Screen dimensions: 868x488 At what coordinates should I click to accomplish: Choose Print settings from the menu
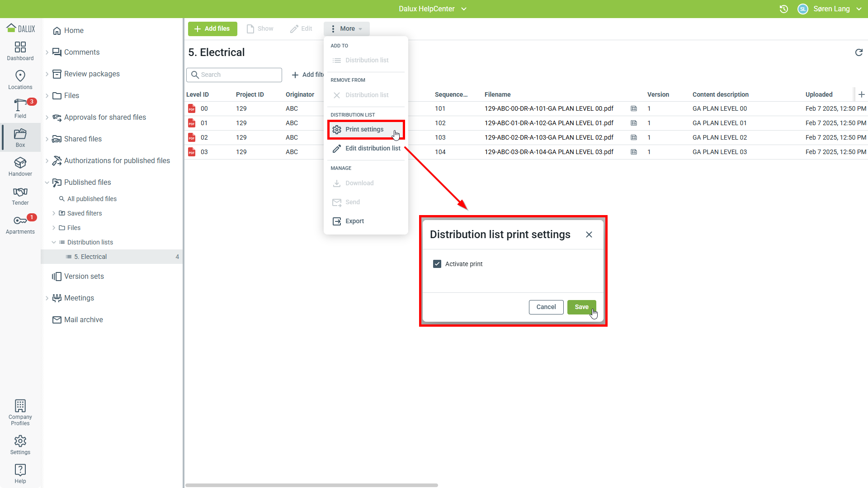point(364,130)
